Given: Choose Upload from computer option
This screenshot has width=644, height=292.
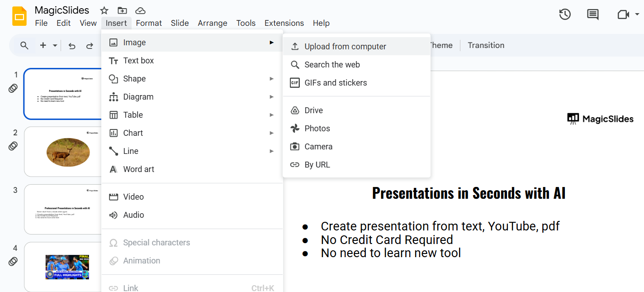Looking at the screenshot, I should click(345, 47).
